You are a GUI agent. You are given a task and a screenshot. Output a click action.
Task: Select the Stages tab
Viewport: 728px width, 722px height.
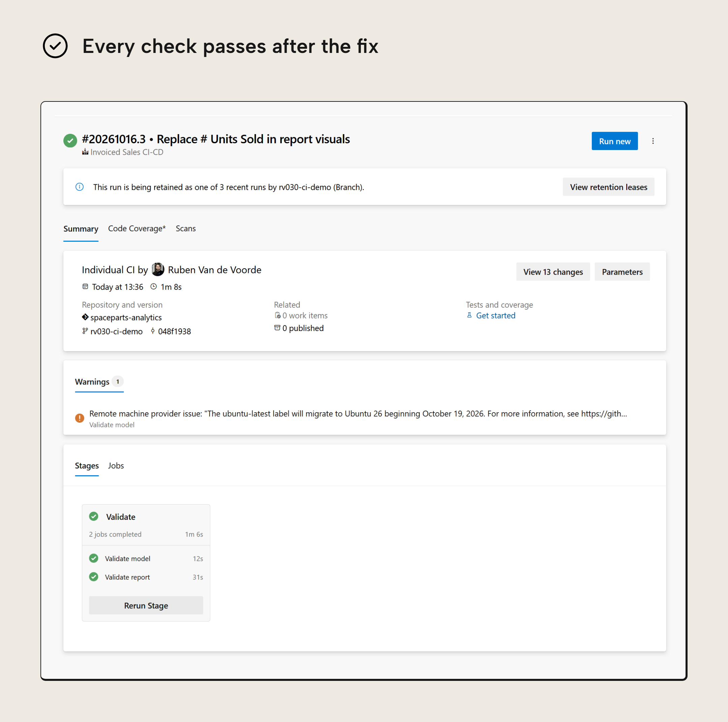click(87, 466)
